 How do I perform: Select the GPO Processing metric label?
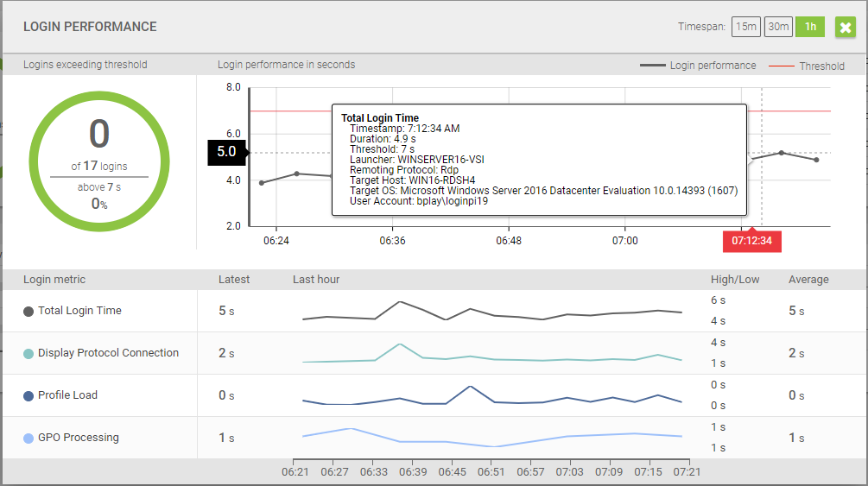coord(79,438)
